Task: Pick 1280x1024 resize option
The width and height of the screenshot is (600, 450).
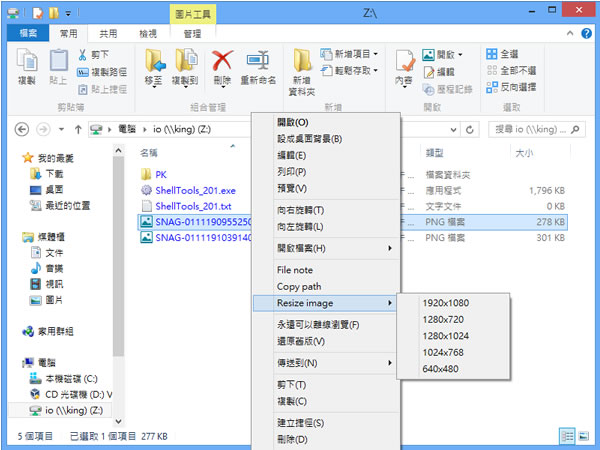Action: tap(453, 336)
